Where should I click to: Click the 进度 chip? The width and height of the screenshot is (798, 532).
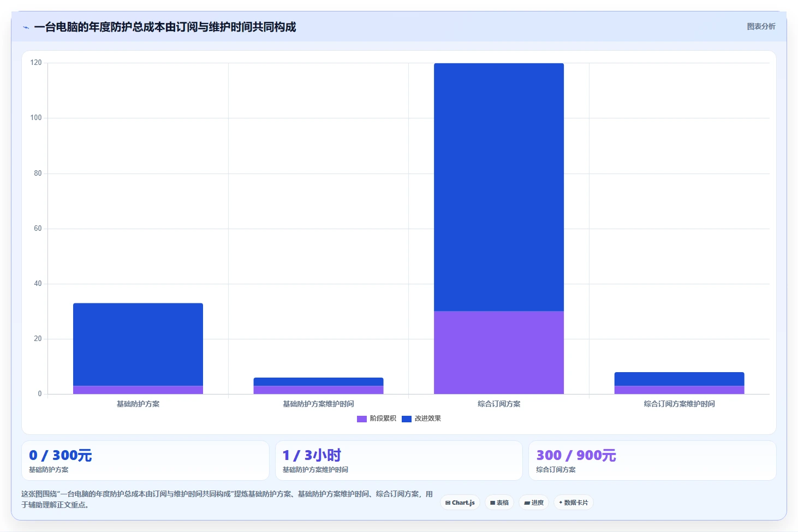(534, 503)
